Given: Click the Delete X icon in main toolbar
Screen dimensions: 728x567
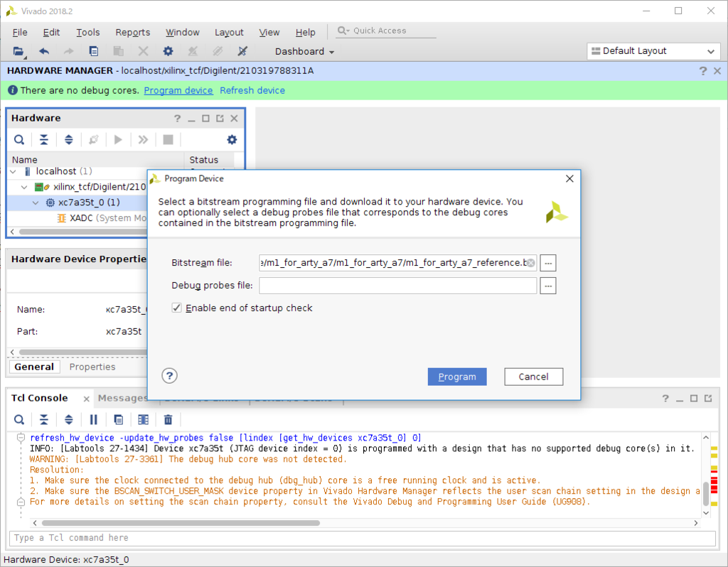Looking at the screenshot, I should point(143,51).
